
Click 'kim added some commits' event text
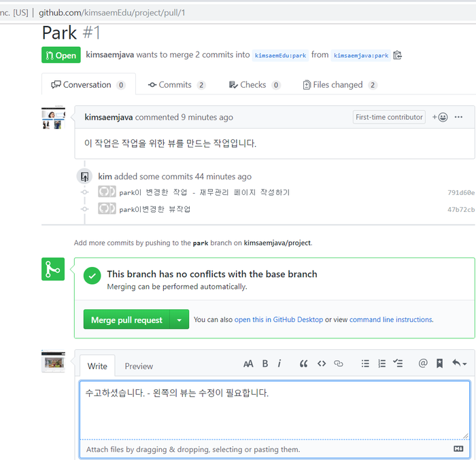[x=175, y=176]
